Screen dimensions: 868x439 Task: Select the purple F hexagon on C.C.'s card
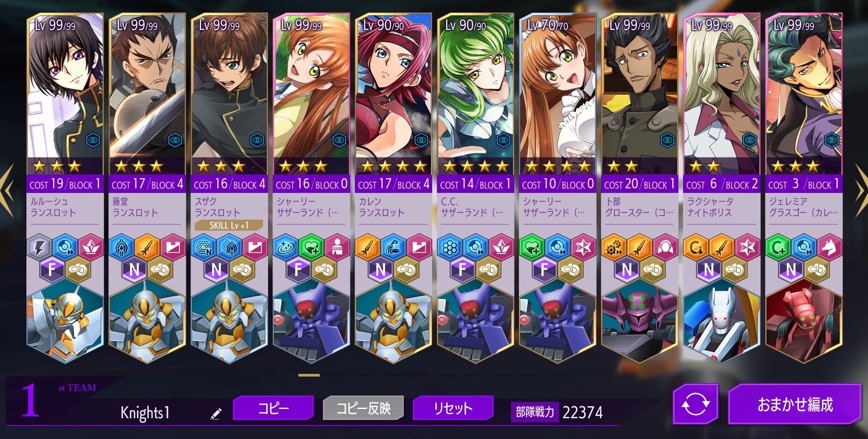463,269
